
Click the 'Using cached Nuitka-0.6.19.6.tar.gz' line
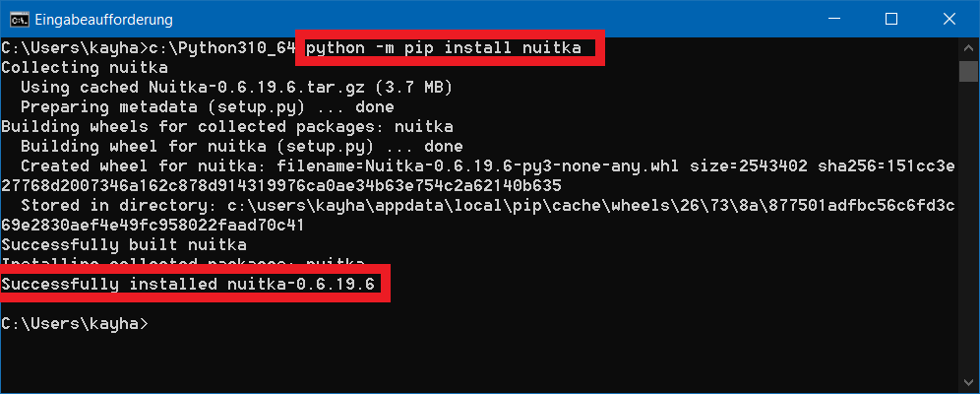tap(236, 87)
